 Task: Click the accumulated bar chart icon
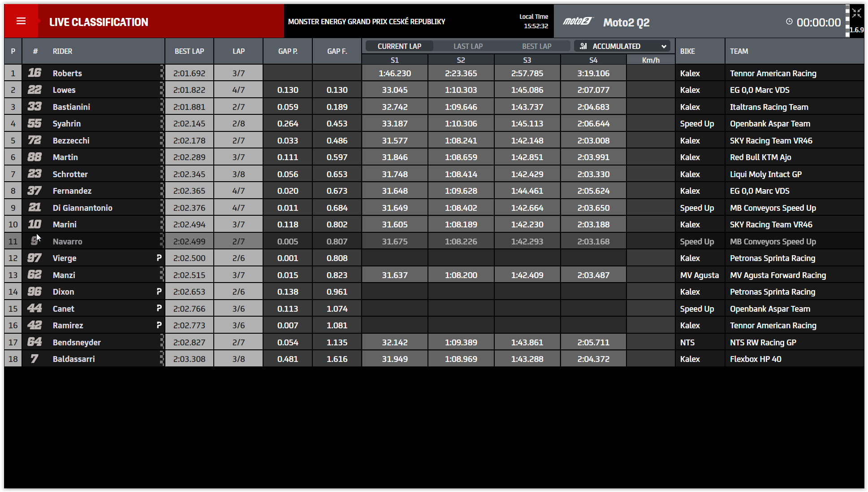pyautogui.click(x=583, y=46)
